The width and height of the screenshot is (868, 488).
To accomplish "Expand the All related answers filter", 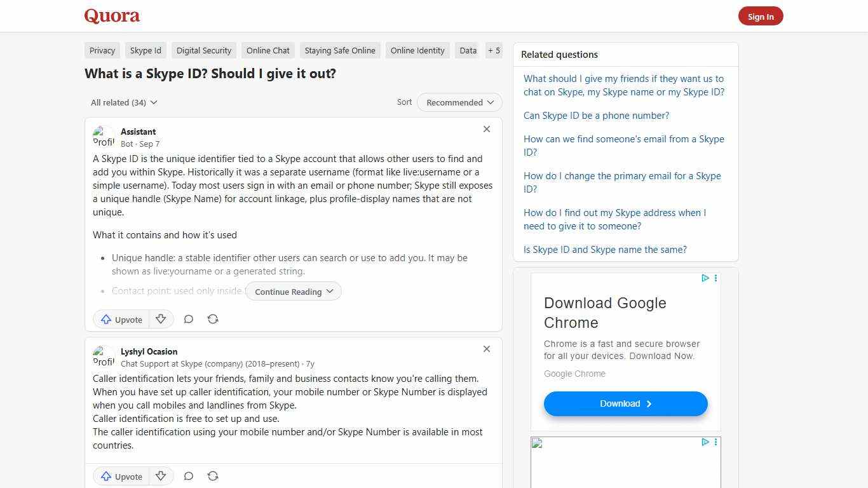I will (124, 102).
